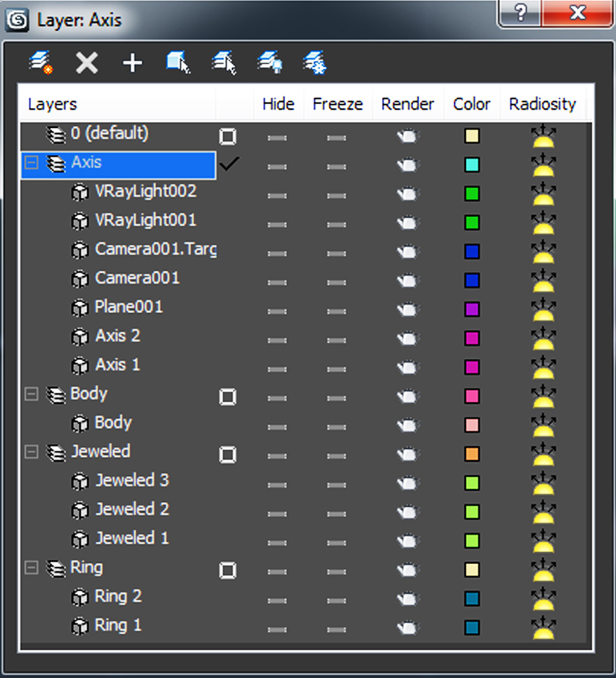Add selected objects to highlighted layer
The width and height of the screenshot is (616, 678).
(132, 63)
